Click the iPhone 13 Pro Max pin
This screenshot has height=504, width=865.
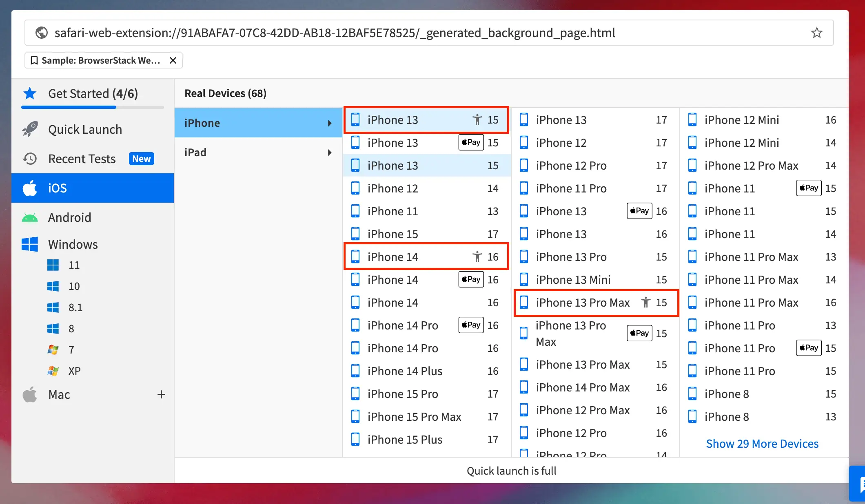645,302
